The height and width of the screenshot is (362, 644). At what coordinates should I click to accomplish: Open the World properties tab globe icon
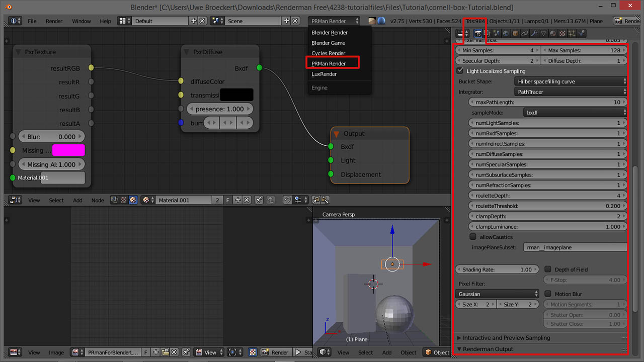tap(506, 33)
